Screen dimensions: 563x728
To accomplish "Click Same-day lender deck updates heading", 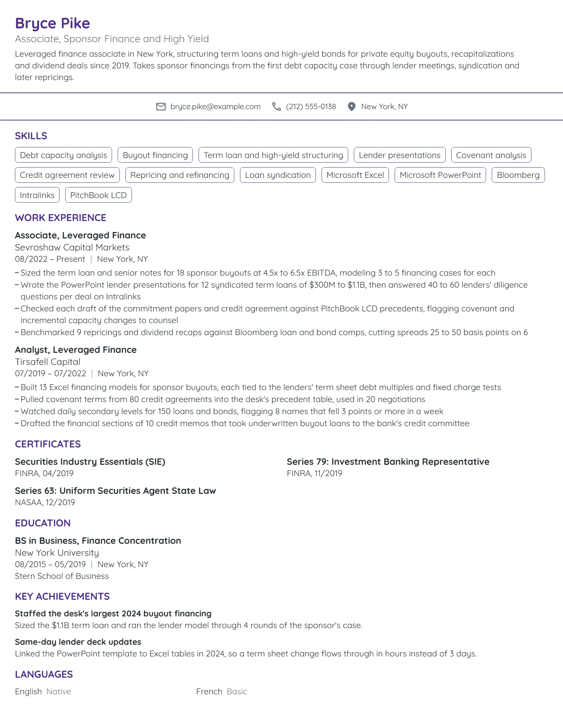I will [78, 642].
